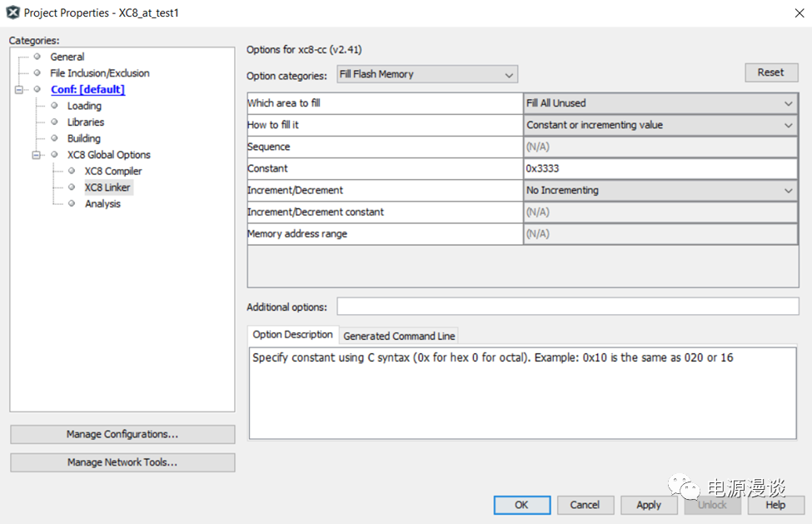Screen dimensions: 812x524
Task: Open the 'Which area to fill' dropdown
Action: coord(660,103)
